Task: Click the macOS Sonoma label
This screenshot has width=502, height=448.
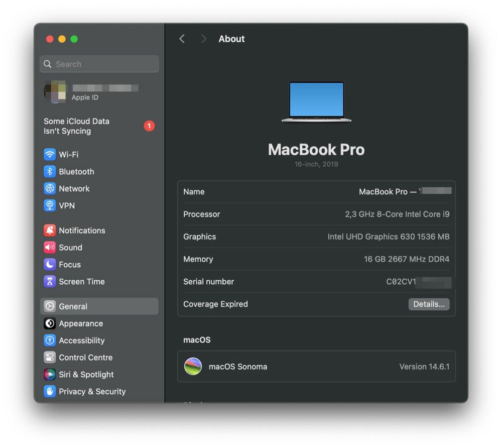Action: point(238,366)
